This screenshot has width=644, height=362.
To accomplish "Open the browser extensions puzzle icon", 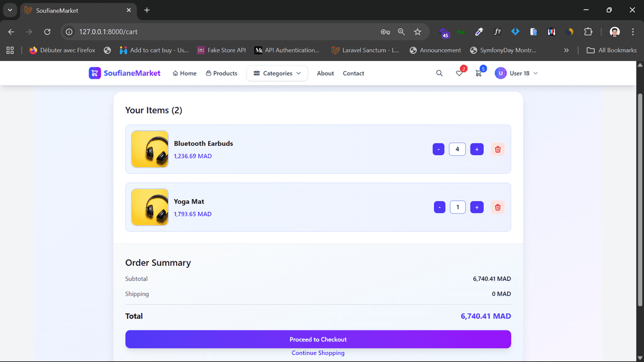I will pyautogui.click(x=588, y=31).
